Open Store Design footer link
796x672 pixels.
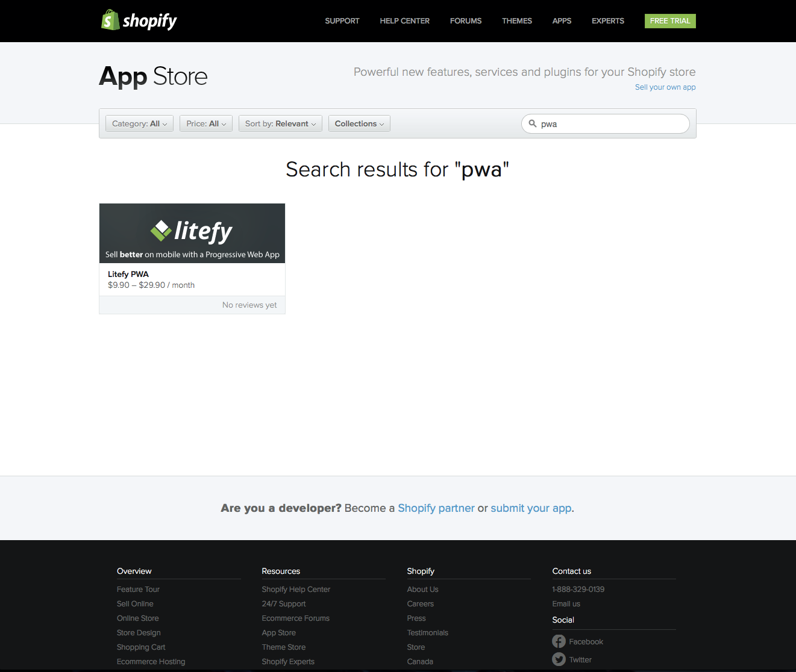(x=139, y=633)
